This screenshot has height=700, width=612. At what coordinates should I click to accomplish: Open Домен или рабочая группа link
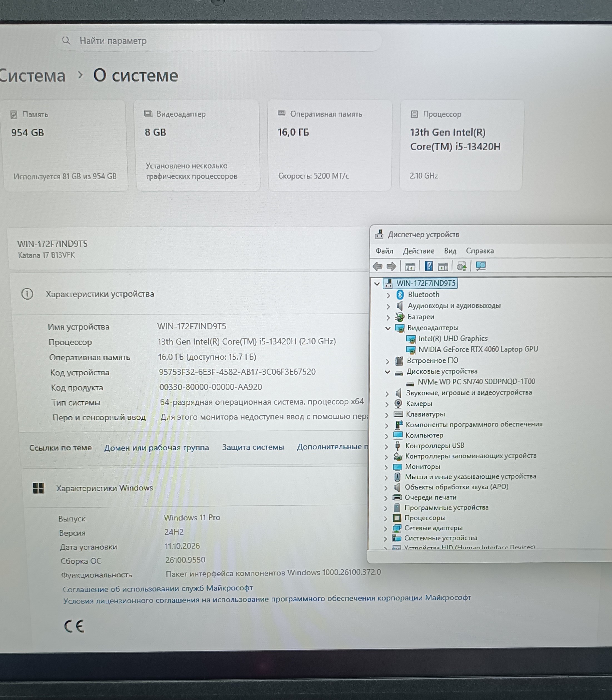point(156,448)
